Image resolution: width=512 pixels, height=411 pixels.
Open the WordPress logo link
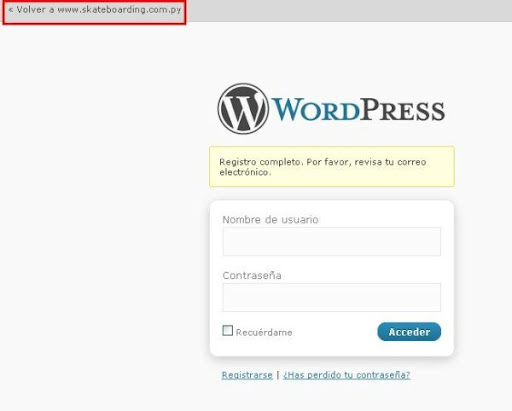tap(331, 109)
